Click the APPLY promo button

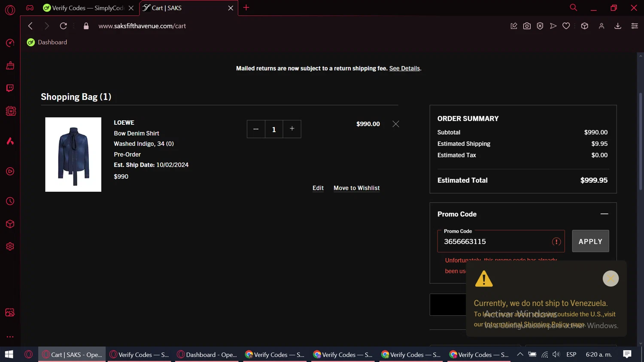[590, 241]
